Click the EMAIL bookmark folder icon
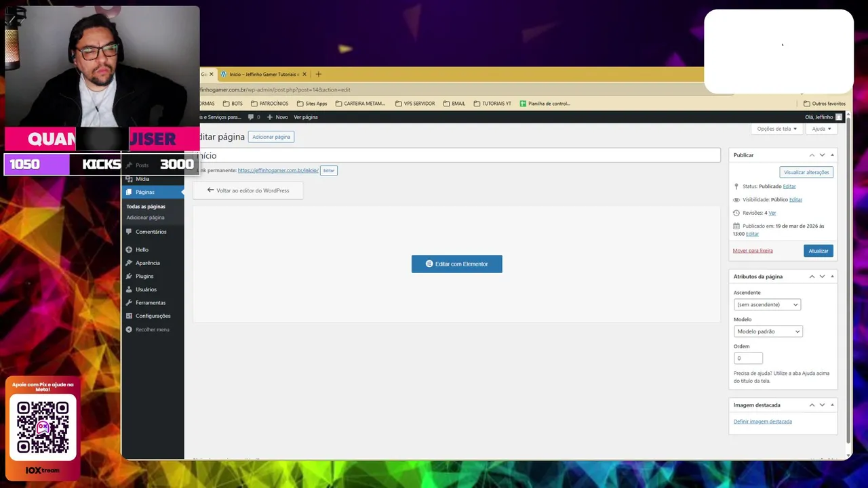Image resolution: width=868 pixels, height=488 pixels. pyautogui.click(x=447, y=104)
